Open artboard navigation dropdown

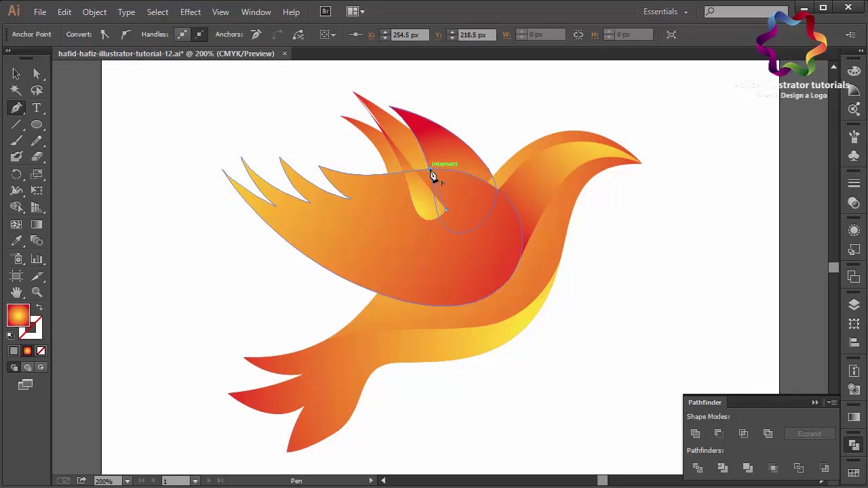[195, 481]
